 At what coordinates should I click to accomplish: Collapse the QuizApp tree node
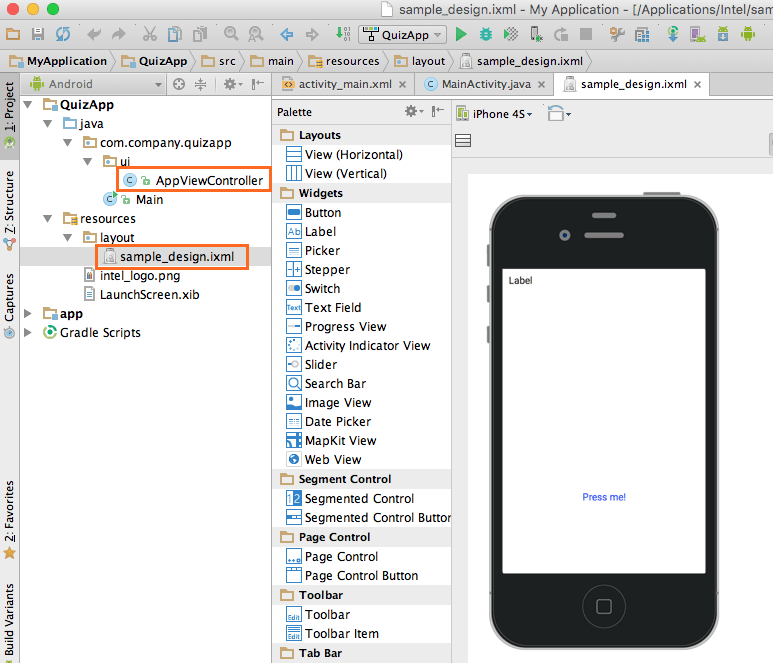click(x=28, y=105)
